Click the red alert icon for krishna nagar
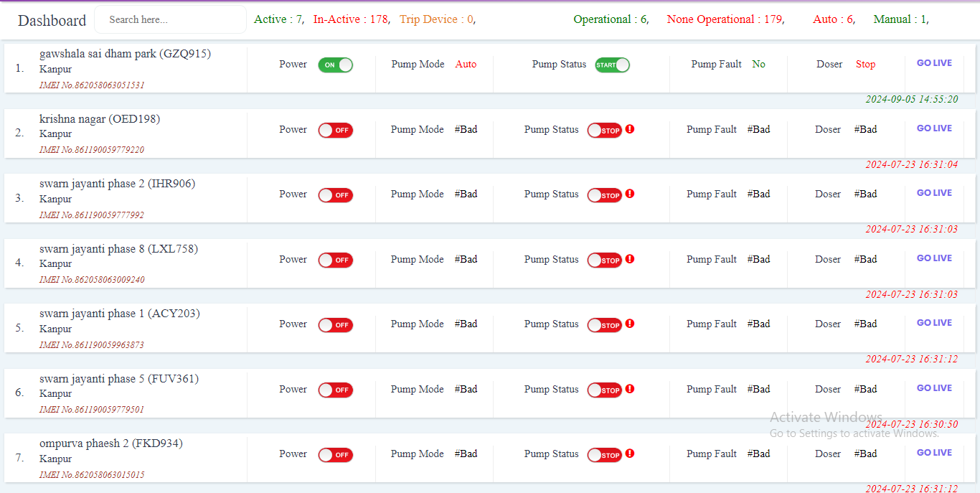This screenshot has height=493, width=980. (x=630, y=129)
